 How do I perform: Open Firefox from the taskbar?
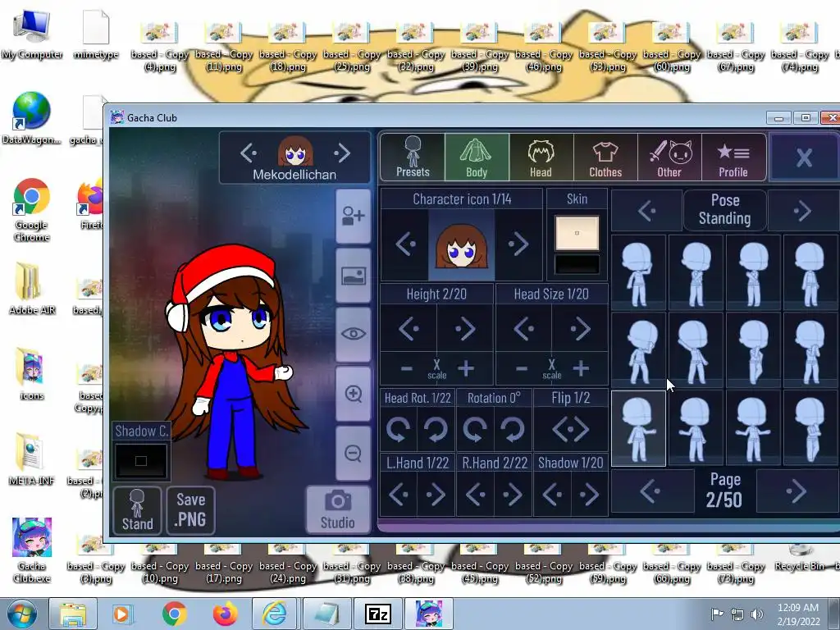click(x=226, y=614)
